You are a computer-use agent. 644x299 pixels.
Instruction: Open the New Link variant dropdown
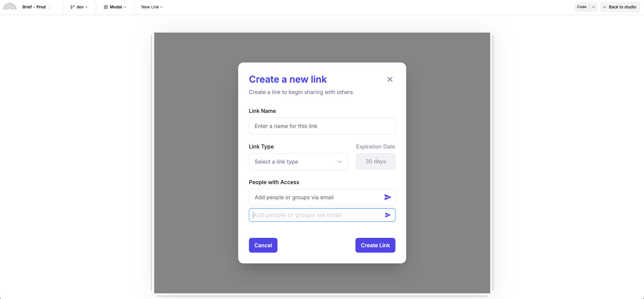click(x=162, y=7)
